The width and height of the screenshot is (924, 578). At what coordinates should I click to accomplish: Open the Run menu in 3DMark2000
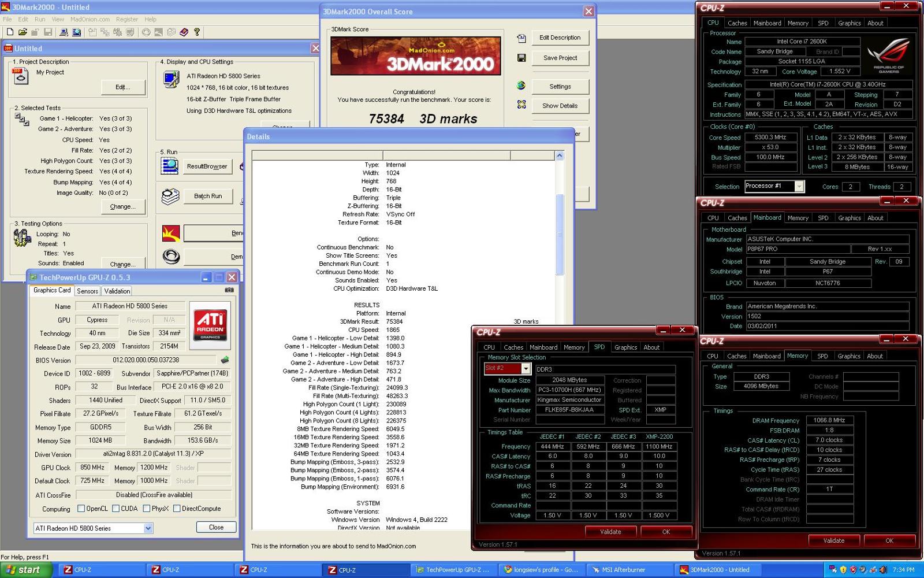40,19
